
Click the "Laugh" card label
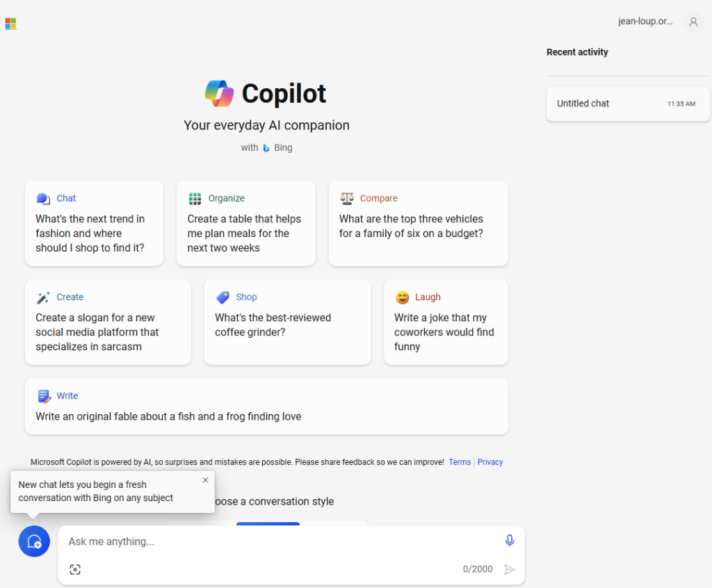click(428, 297)
